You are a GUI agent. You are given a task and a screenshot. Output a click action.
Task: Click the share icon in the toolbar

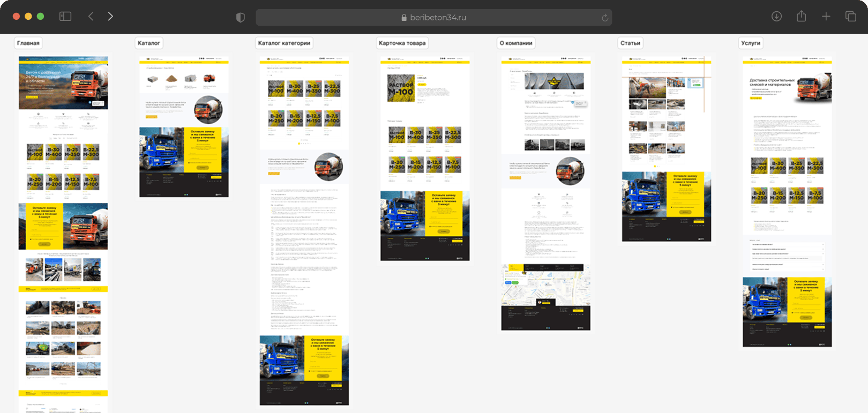tap(801, 16)
